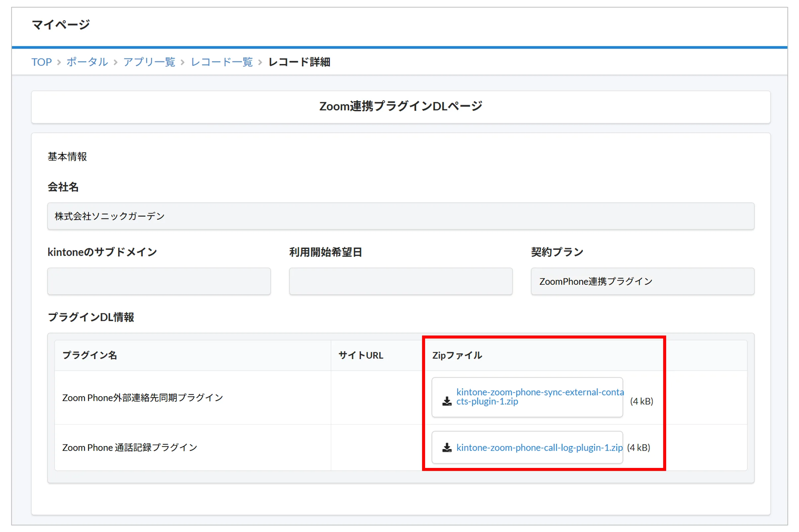This screenshot has height=532, width=799.
Task: Click download icon for call-log-plugin zip
Action: (x=447, y=447)
